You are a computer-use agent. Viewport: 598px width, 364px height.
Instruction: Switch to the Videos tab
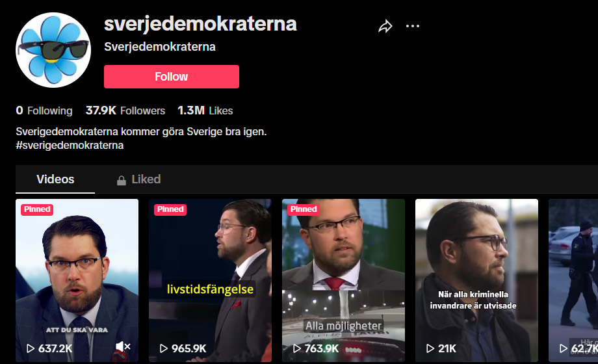[55, 179]
